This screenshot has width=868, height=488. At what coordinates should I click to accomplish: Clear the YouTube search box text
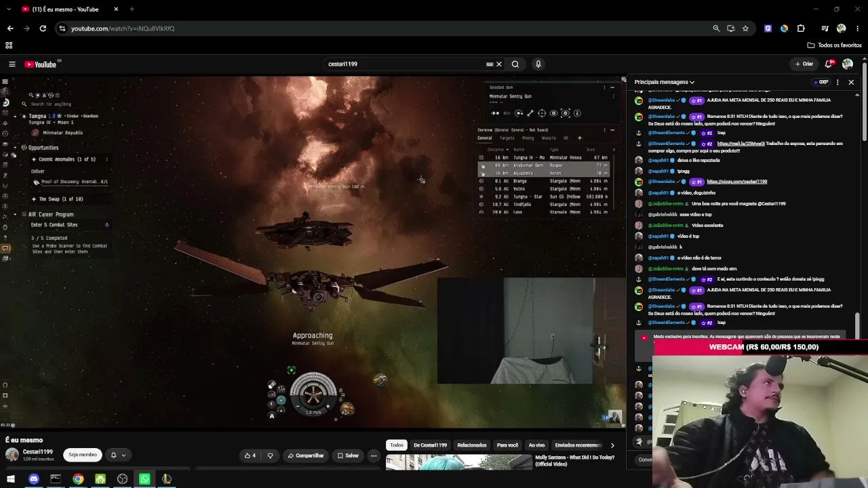[499, 64]
